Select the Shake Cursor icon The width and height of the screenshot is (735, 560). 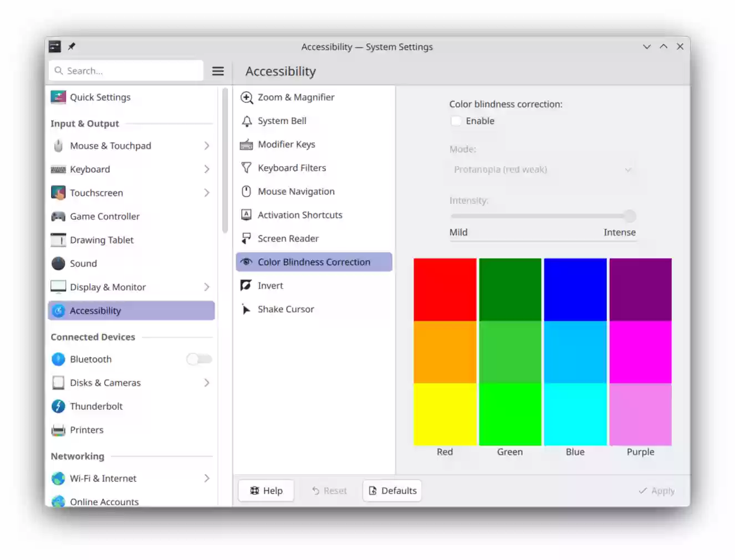tap(246, 309)
